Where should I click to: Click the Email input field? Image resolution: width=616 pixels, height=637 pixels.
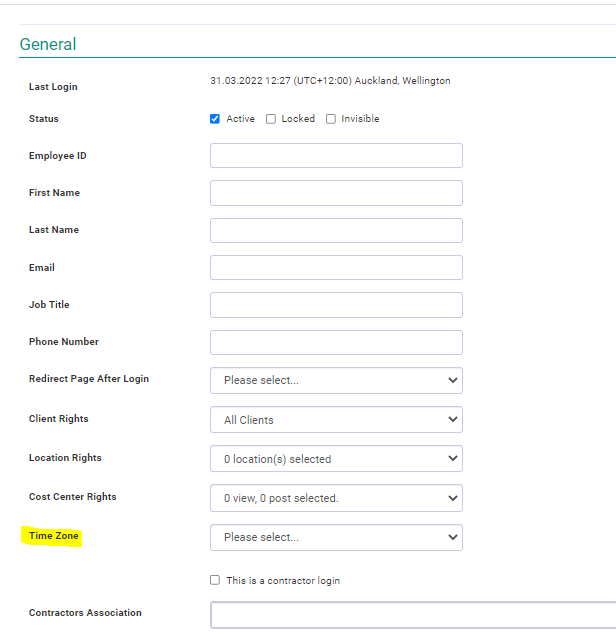tap(336, 267)
